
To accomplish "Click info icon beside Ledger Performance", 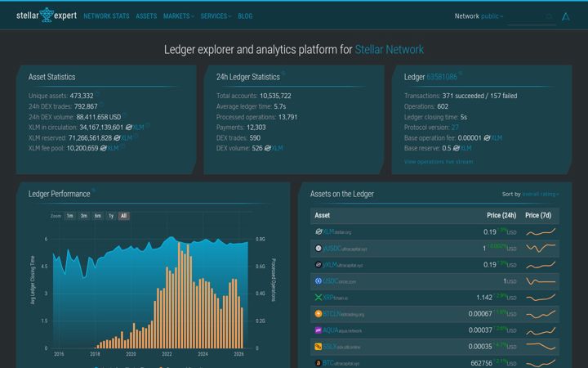I will (x=93, y=191).
